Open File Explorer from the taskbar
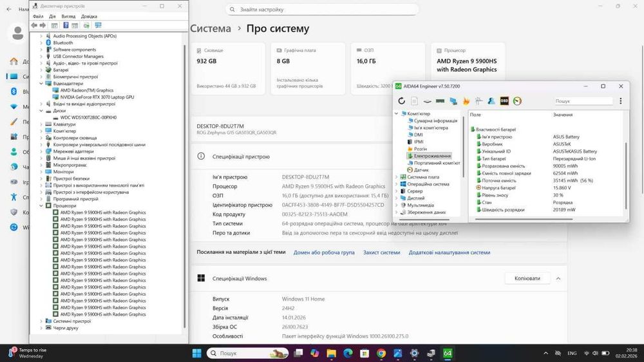The width and height of the screenshot is (644, 362). (332, 353)
